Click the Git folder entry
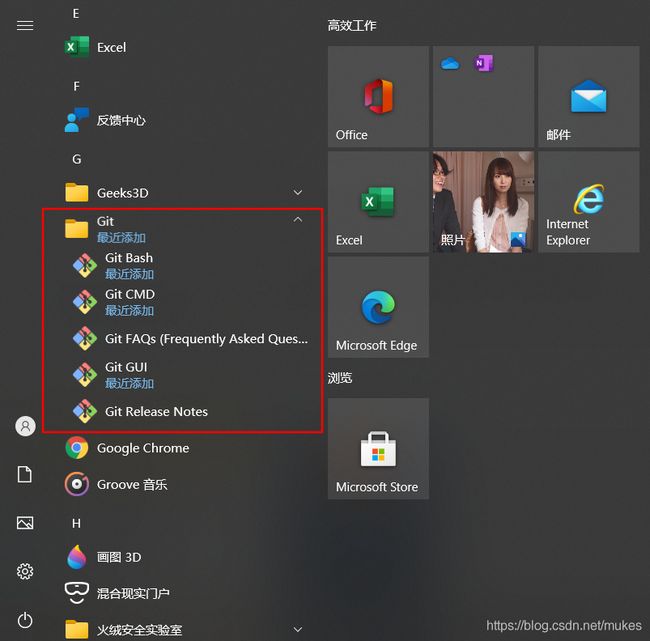The width and height of the screenshot is (650, 641). [x=181, y=229]
